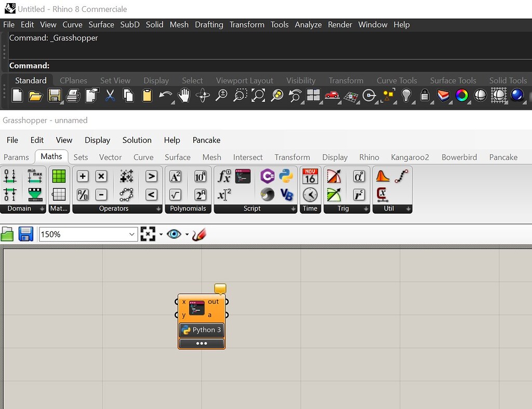
Task: Select the VB Script component icon
Action: pos(286,194)
